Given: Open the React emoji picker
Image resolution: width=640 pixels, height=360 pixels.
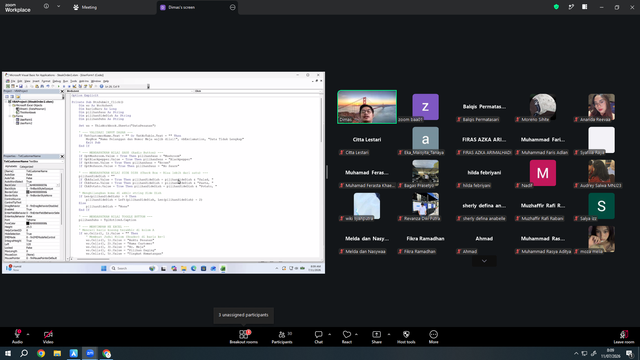Looking at the screenshot, I should pos(347,337).
